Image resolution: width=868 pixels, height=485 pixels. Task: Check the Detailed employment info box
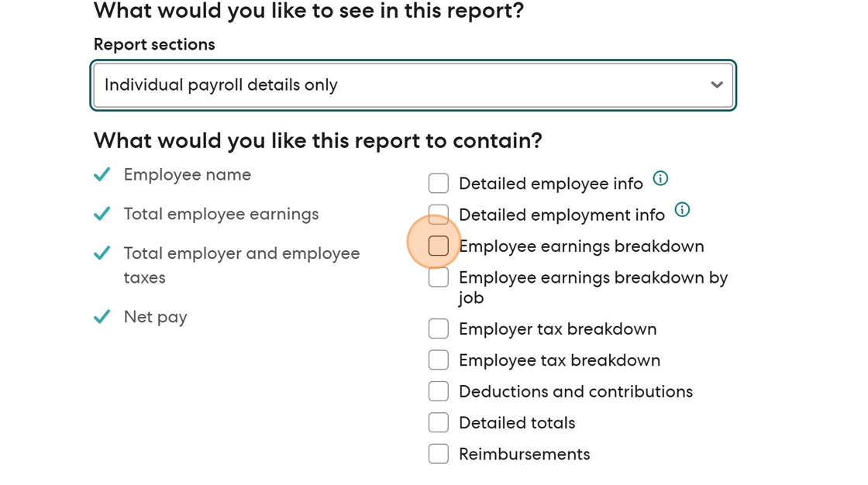(x=439, y=215)
